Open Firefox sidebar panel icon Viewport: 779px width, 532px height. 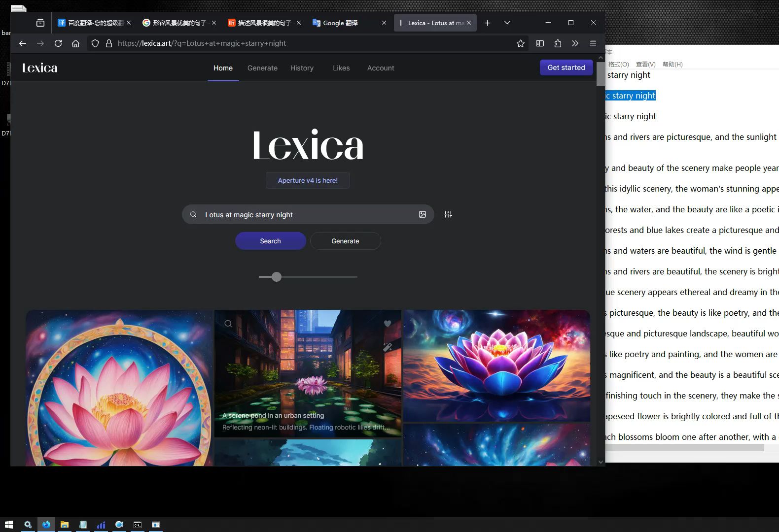(x=540, y=43)
